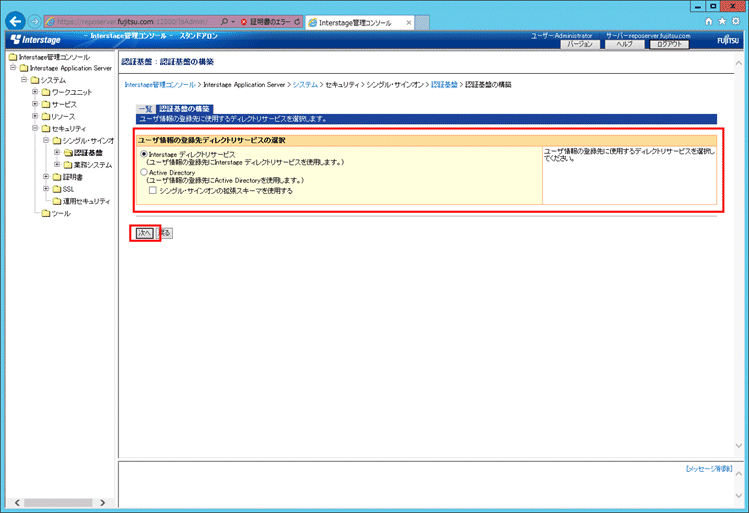Expand the リソース tree node
Viewport: 749px width, 513px height.
[x=35, y=116]
